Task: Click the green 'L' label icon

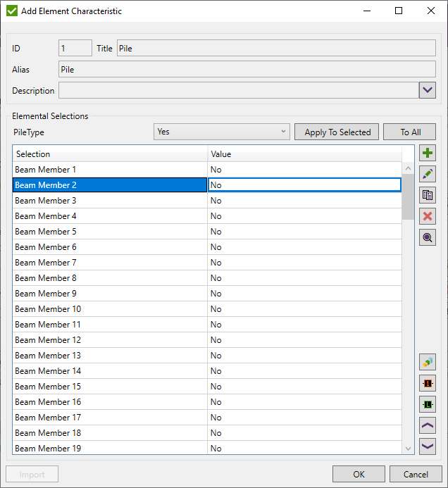Action: (x=428, y=404)
